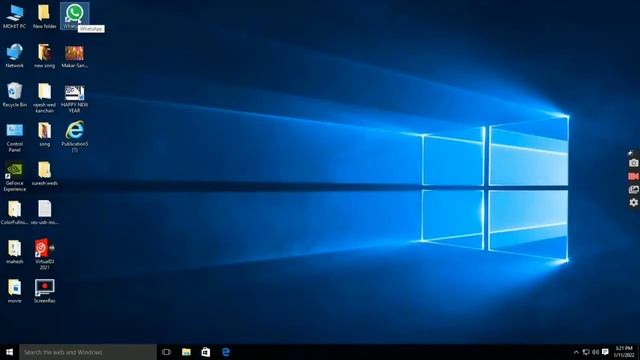Select the Publication5 Internet Explorer file
Screen dimensions: 640x360
click(74, 137)
